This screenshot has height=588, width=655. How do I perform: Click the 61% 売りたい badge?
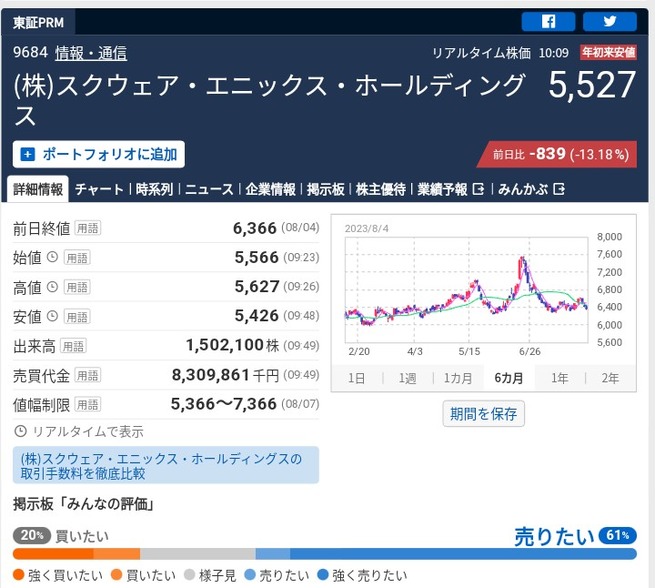[618, 535]
